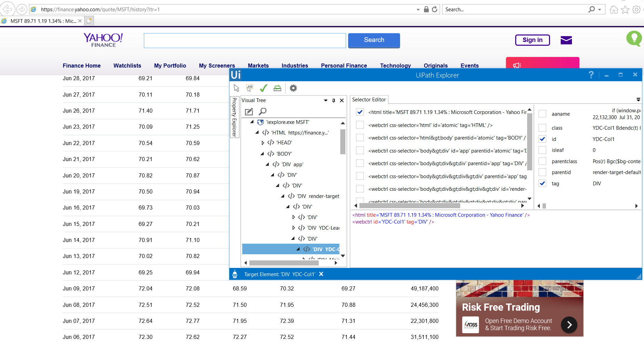Click the Repair selector icon
Screen dimensions: 644x343
pos(277,88)
